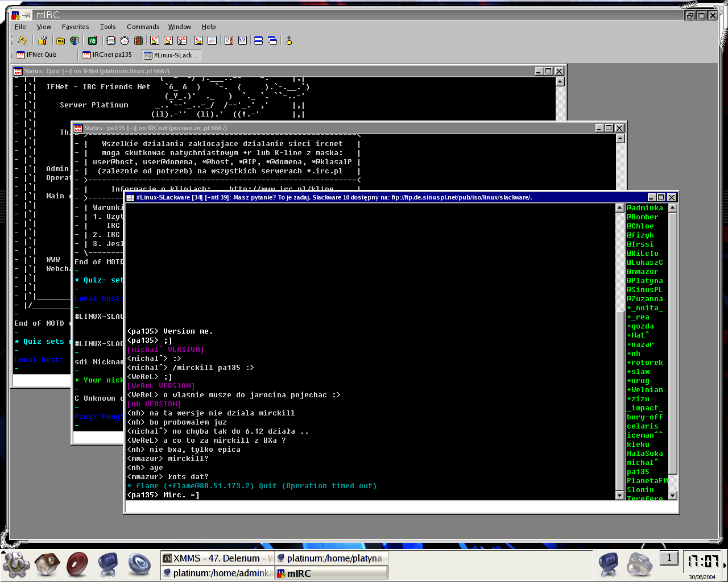Open the DCC options toolbar icon
The width and height of the screenshot is (728, 582).
click(182, 40)
